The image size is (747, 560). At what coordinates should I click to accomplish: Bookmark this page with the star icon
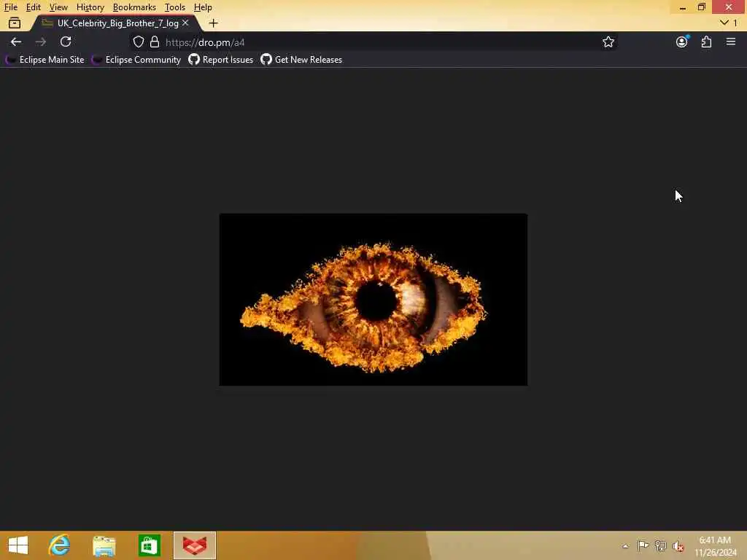tap(608, 42)
